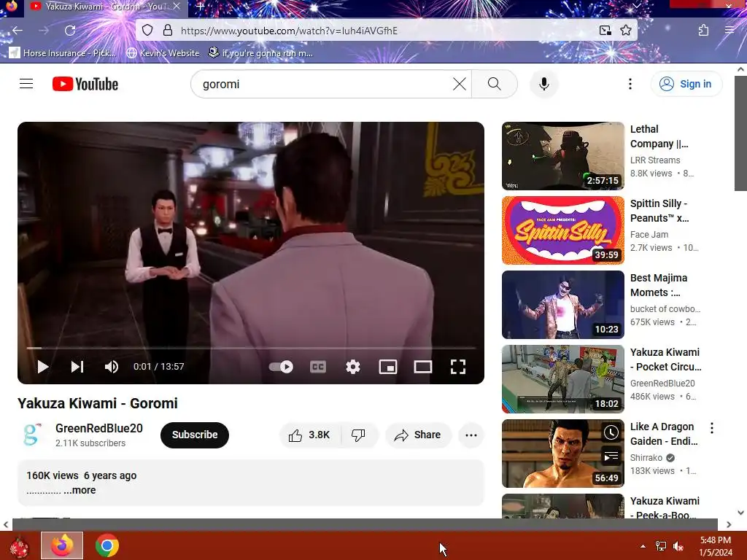
Task: Open options menu for Like A Dragon video
Action: click(712, 427)
